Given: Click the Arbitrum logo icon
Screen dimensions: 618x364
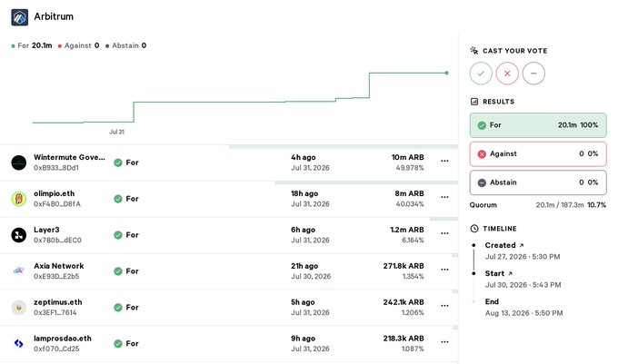Looking at the screenshot, I should tap(19, 17).
